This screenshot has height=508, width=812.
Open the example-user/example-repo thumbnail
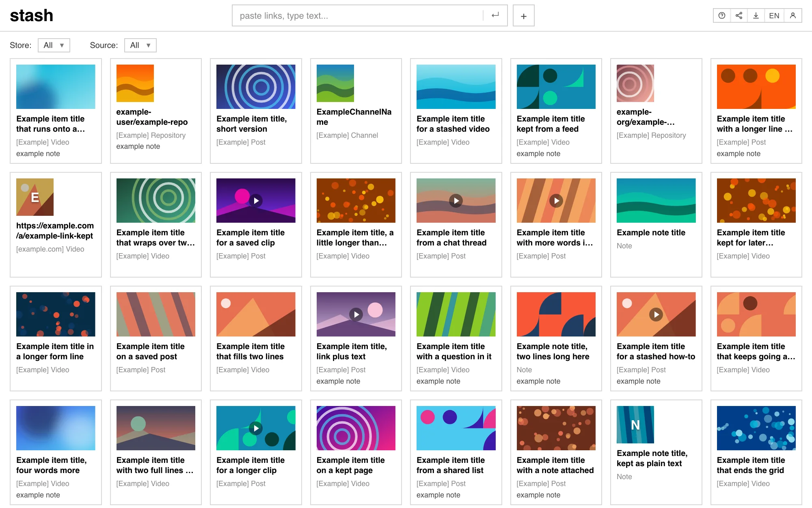tap(135, 83)
